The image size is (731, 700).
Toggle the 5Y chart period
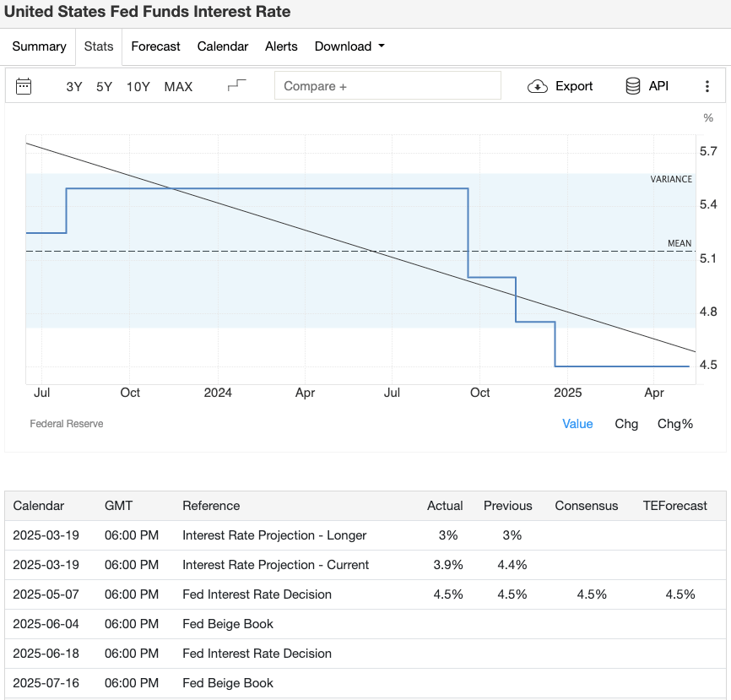tap(103, 86)
